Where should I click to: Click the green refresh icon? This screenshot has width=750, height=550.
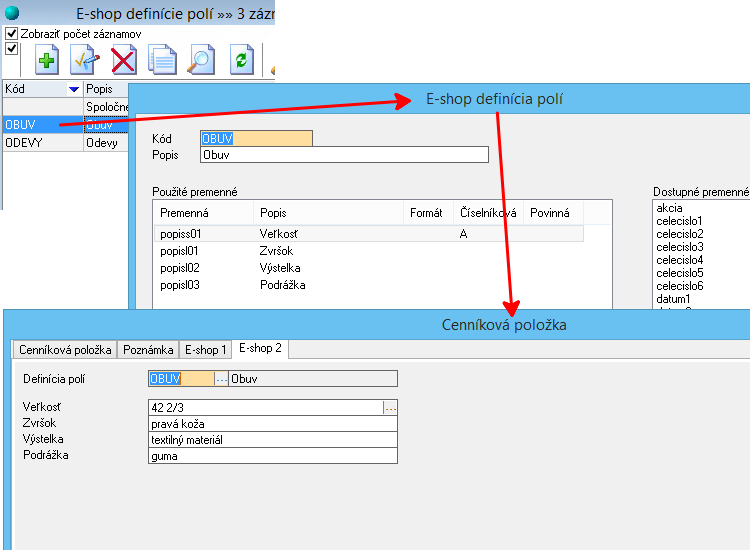241,60
